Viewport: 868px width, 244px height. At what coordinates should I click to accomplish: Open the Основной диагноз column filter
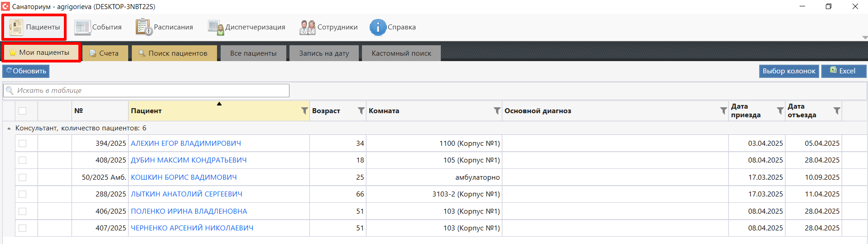tap(723, 111)
